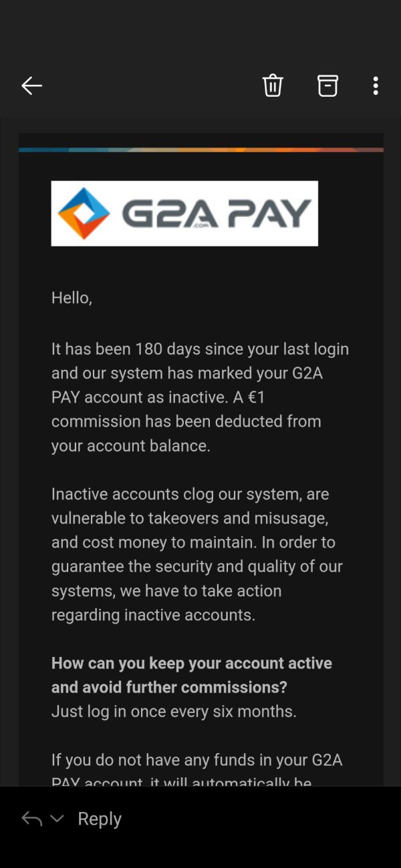Tap the "and avoid further commissions?" bold line

(x=169, y=687)
